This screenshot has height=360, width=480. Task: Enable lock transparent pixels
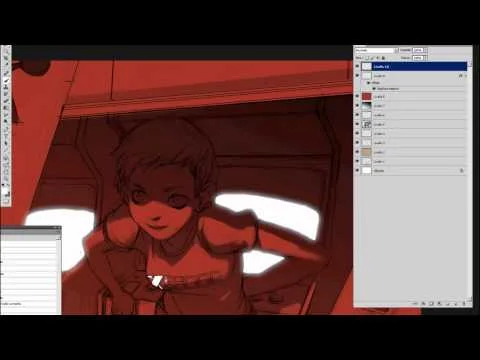coord(367,58)
